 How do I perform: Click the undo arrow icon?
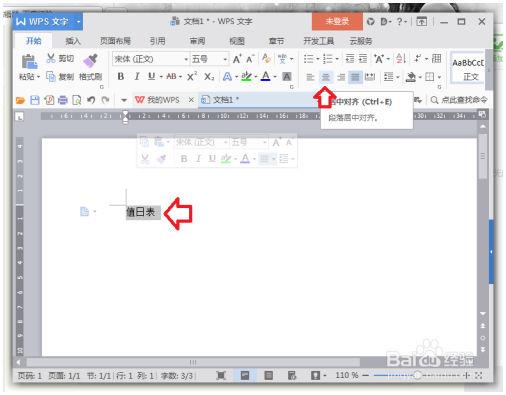click(x=91, y=100)
